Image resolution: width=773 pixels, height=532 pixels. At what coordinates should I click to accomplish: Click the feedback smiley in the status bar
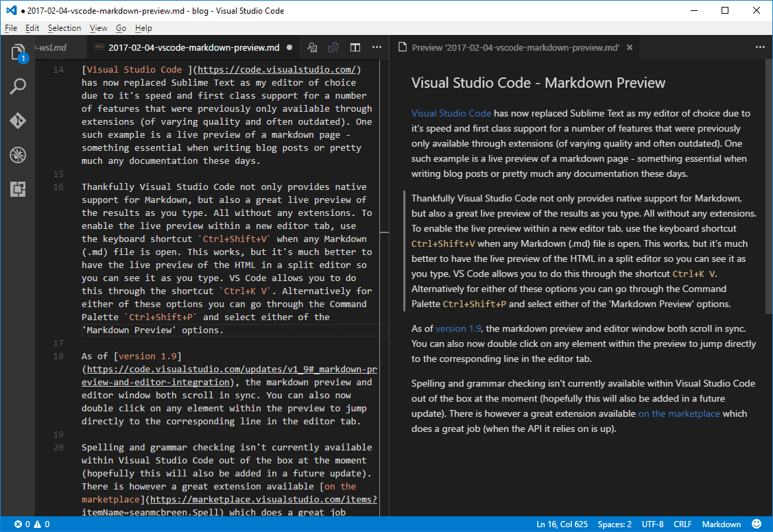coord(757,524)
